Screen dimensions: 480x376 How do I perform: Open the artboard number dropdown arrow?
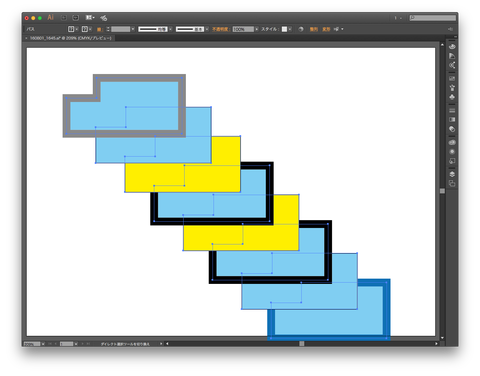[x=76, y=344]
